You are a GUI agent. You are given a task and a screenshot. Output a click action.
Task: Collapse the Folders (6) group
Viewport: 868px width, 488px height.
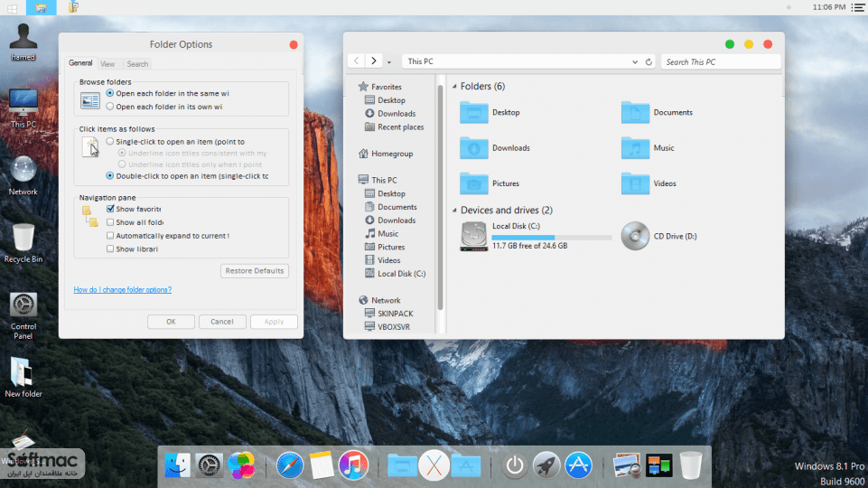click(x=454, y=87)
